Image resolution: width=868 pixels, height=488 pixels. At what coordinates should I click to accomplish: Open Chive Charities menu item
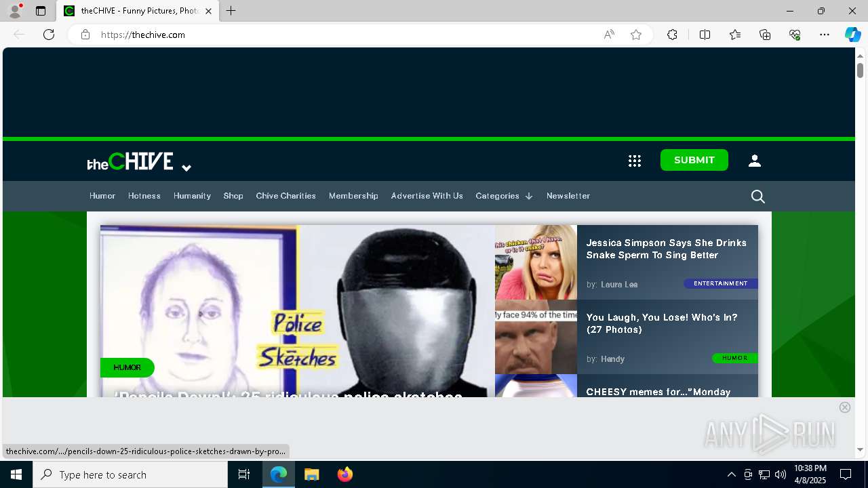click(x=286, y=196)
